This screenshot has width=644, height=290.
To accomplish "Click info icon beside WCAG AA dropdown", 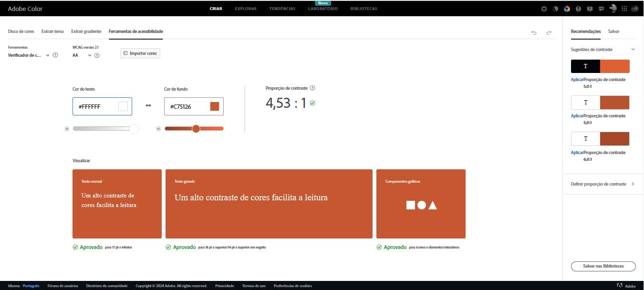I will click(x=97, y=55).
